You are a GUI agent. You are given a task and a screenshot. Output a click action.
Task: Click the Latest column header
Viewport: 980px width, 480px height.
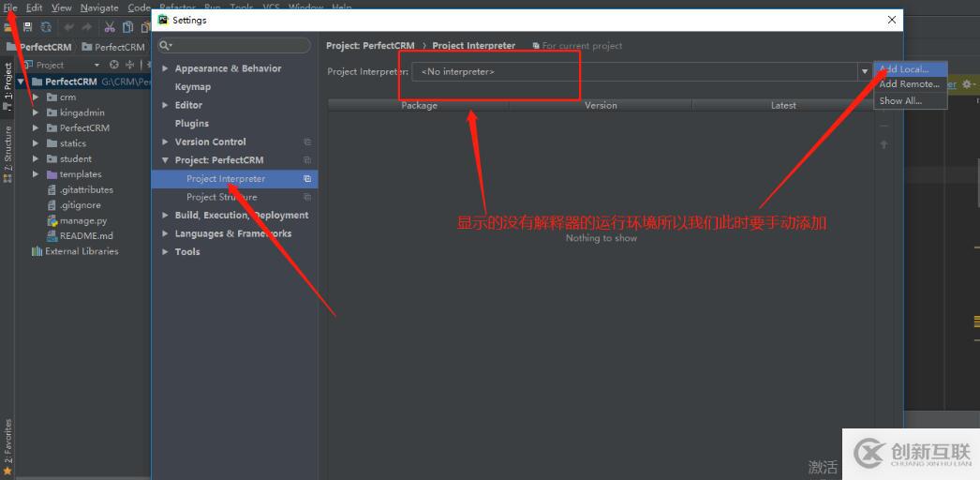tap(783, 105)
